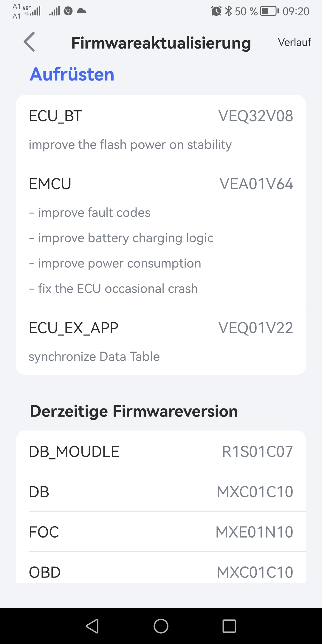The height and width of the screenshot is (644, 322).
Task: Open the Verlauf history link
Action: click(x=294, y=42)
